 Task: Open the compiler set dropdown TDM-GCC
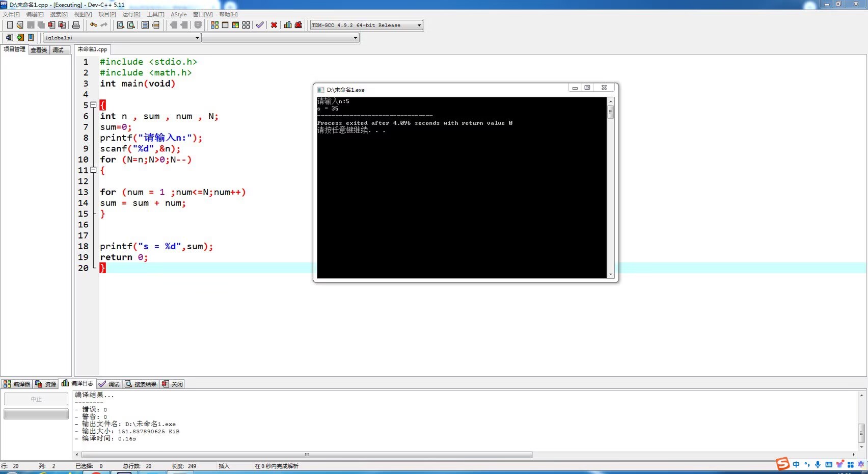coord(367,25)
